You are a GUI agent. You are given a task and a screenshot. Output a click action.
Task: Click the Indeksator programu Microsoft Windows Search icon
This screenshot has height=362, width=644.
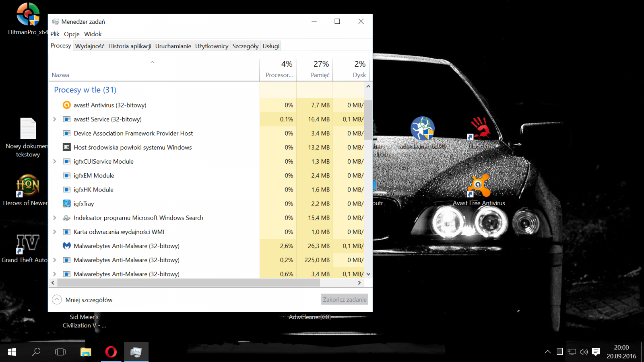[x=67, y=218]
